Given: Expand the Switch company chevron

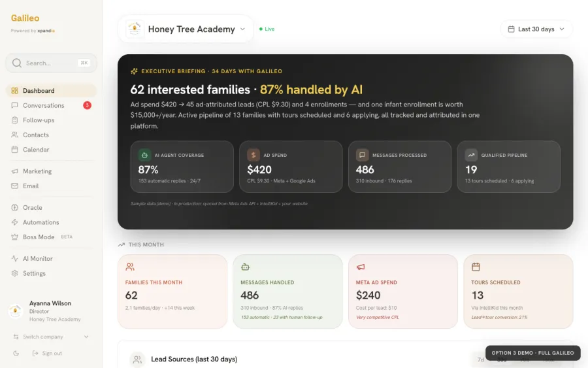Looking at the screenshot, I should coord(86,337).
